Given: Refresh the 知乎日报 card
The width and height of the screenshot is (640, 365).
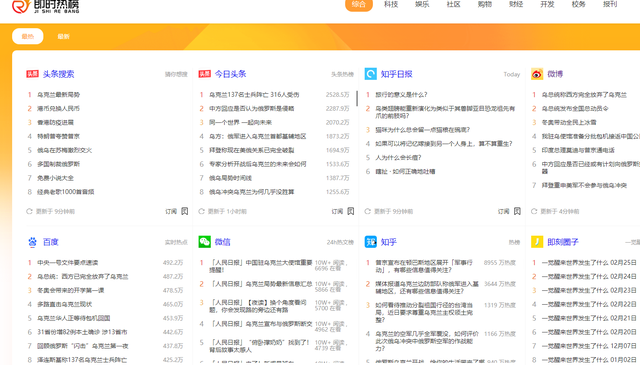Looking at the screenshot, I should (x=367, y=211).
